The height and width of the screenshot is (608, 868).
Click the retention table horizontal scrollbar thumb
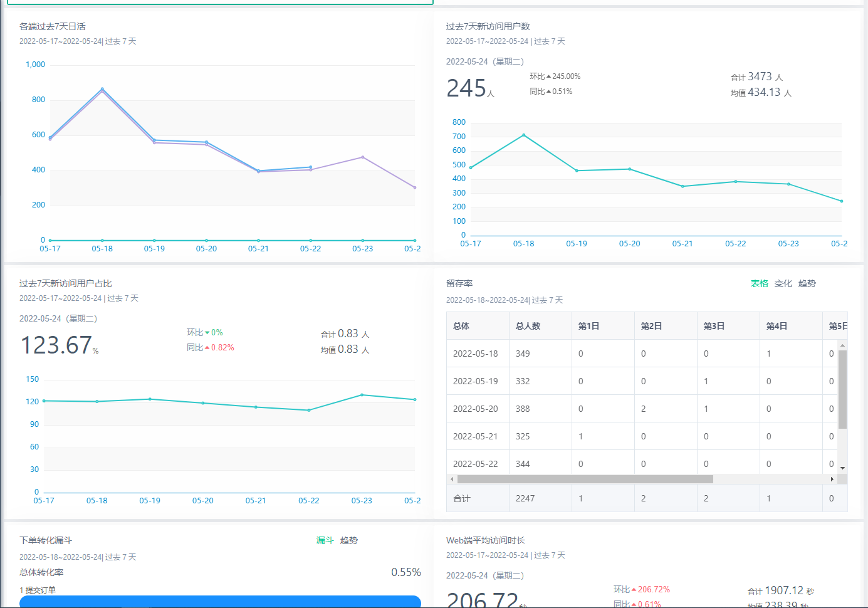585,479
